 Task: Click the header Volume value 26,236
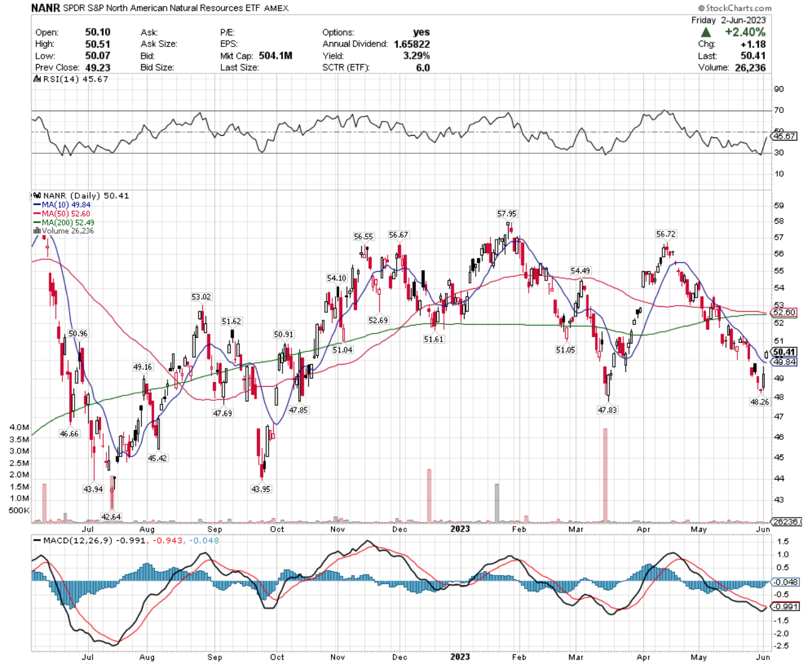click(x=750, y=67)
